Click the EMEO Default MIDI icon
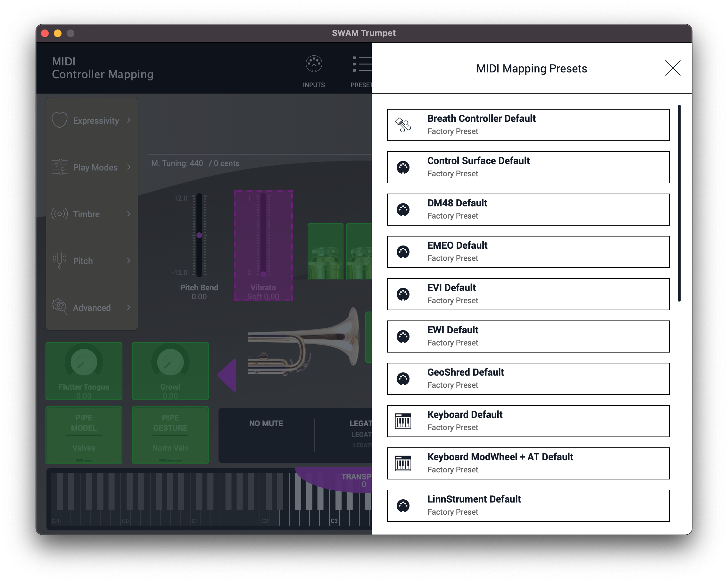728x582 pixels. [403, 252]
